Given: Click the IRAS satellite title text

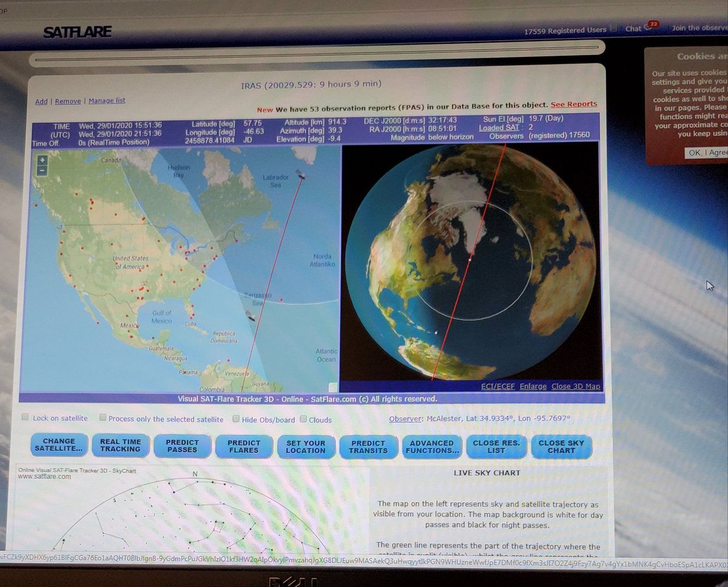Looking at the screenshot, I should (x=311, y=84).
